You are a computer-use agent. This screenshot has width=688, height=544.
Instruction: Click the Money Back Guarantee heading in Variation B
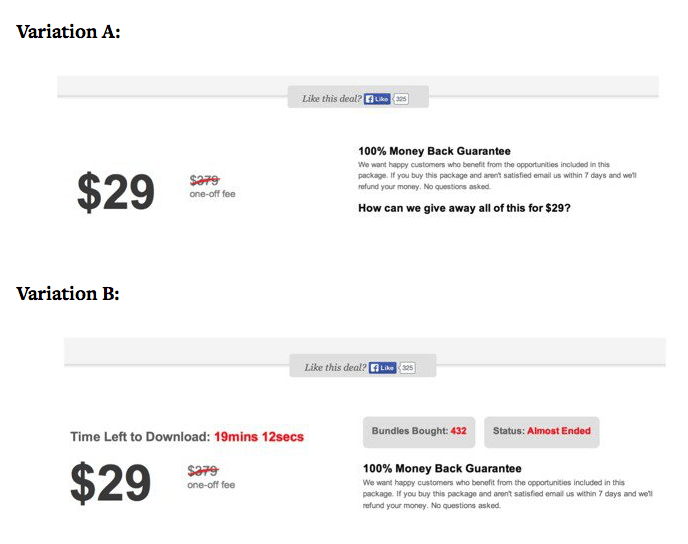click(441, 468)
